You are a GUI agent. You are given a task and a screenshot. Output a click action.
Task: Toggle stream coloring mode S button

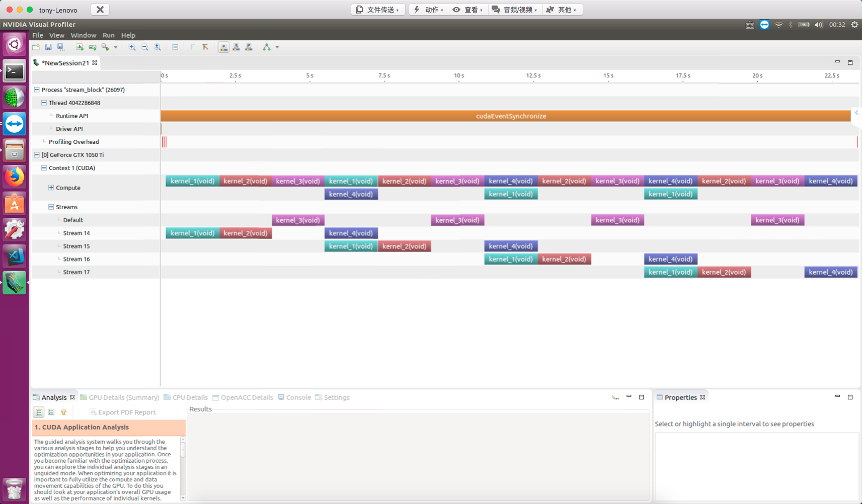236,47
